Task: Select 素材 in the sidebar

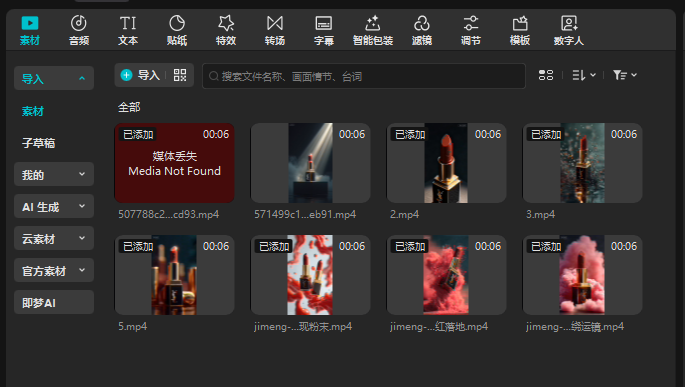Action: [x=33, y=111]
